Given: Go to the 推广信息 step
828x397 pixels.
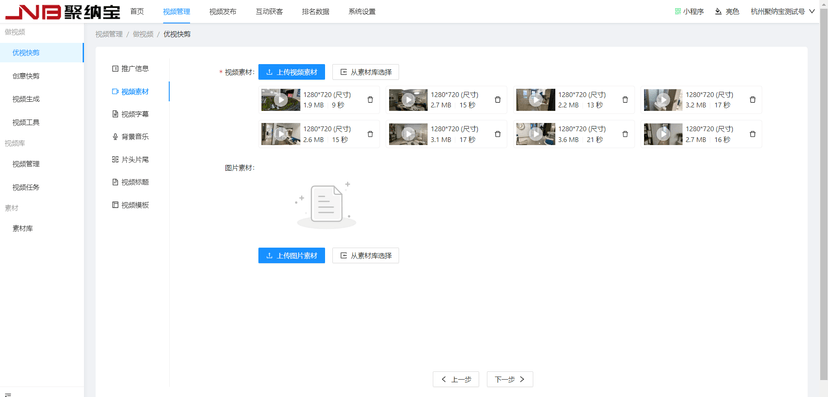Looking at the screenshot, I should pyautogui.click(x=130, y=69).
